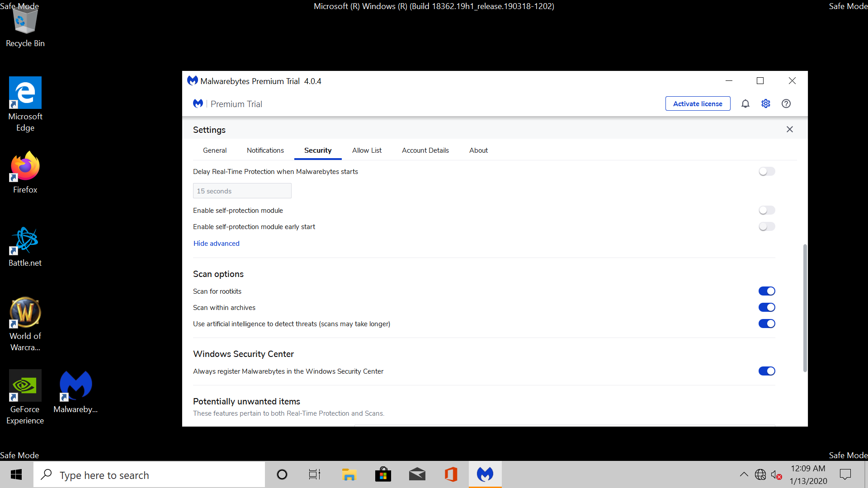Select the Security tab
This screenshot has width=868, height=488.
(318, 150)
